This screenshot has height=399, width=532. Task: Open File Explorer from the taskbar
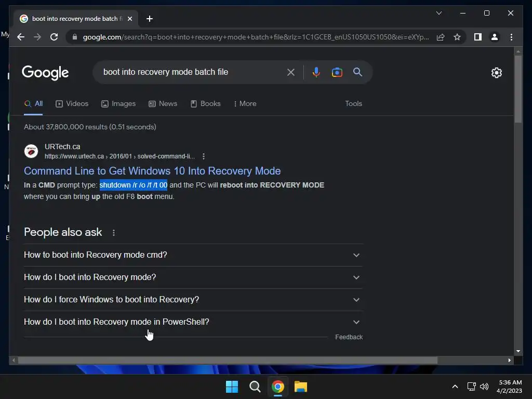pos(301,387)
